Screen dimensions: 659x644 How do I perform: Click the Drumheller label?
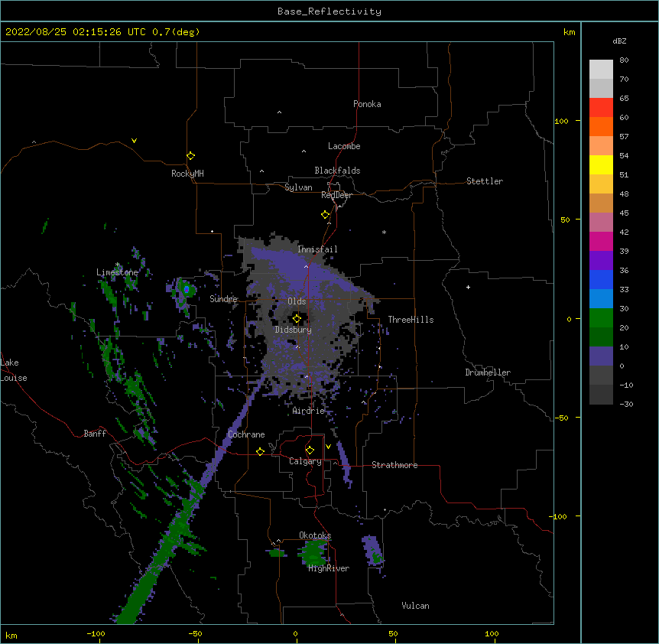click(x=488, y=372)
